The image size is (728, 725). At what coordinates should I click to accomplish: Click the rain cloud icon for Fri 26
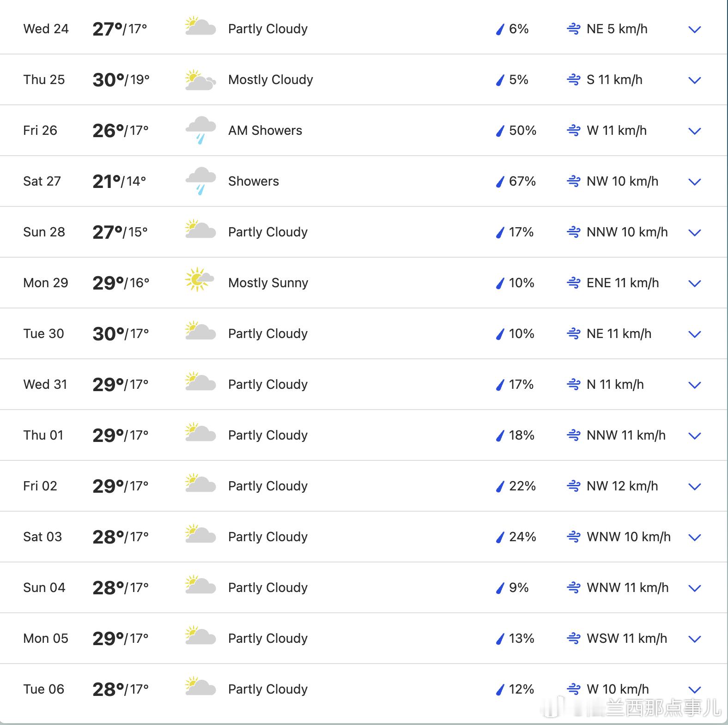click(x=200, y=130)
